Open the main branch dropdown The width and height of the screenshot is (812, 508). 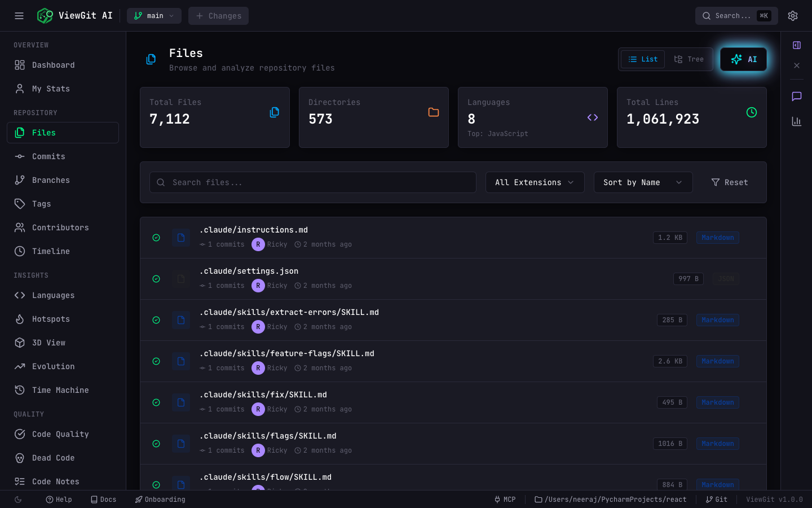(154, 16)
